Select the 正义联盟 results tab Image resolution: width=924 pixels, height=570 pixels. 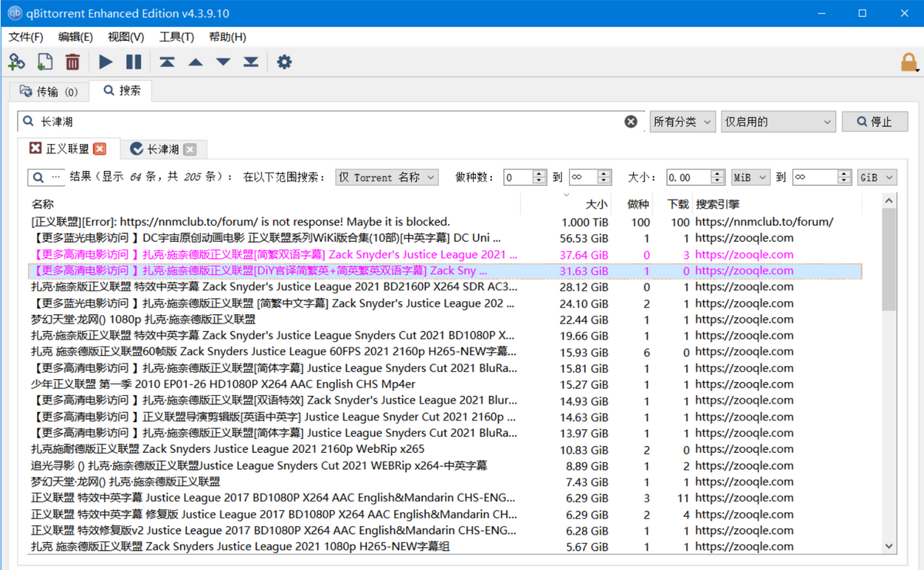(x=68, y=149)
